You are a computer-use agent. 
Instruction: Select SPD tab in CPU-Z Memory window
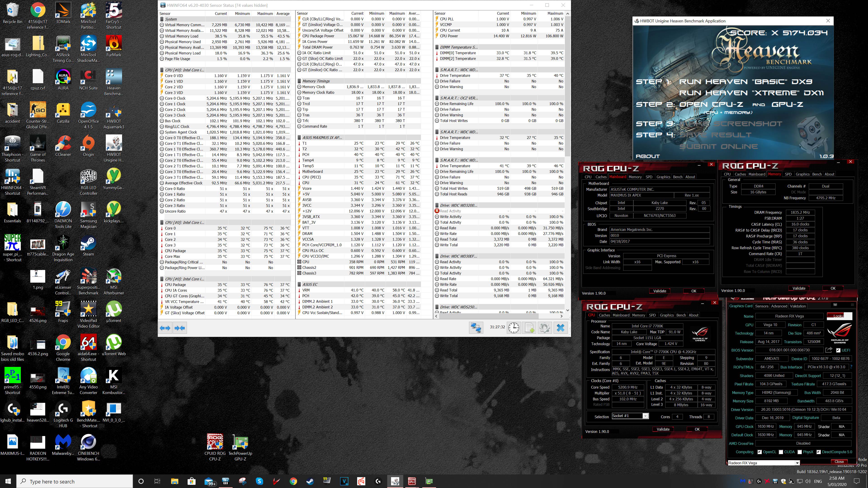point(788,174)
